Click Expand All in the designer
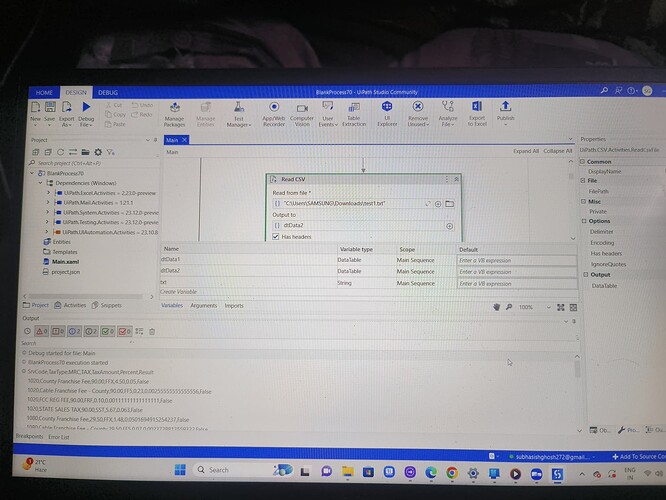 pos(525,151)
